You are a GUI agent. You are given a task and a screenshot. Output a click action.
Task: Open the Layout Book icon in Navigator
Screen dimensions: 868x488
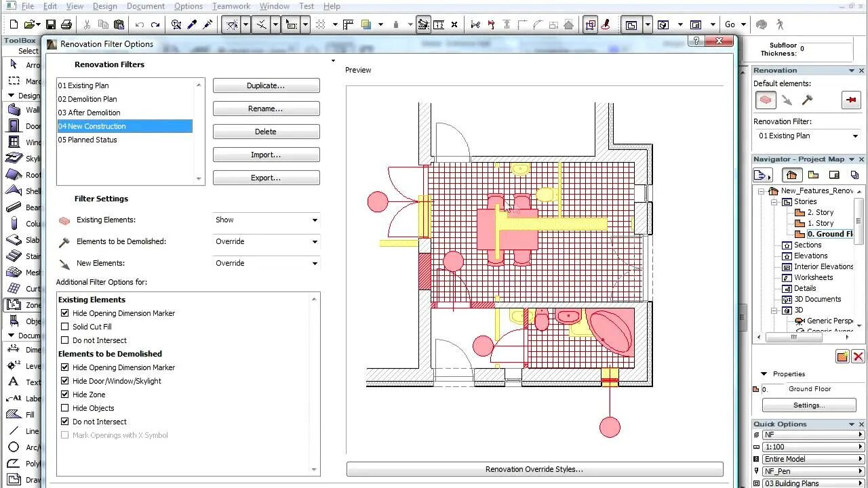(x=834, y=175)
